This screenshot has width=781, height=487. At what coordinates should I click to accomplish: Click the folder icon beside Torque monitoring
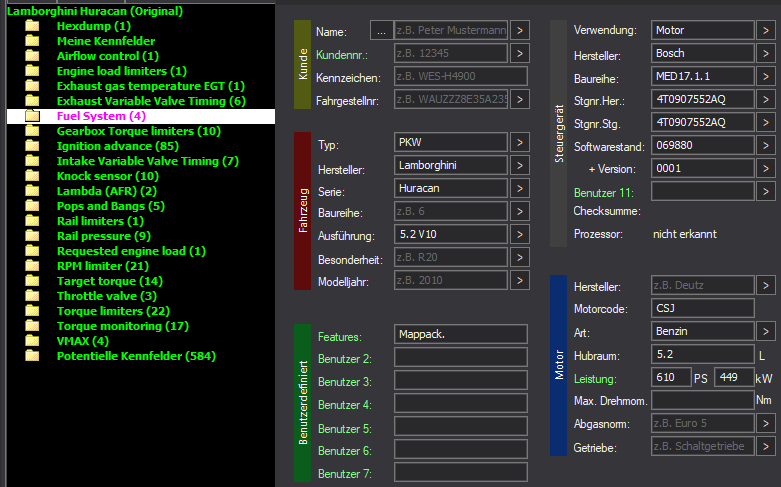point(32,326)
